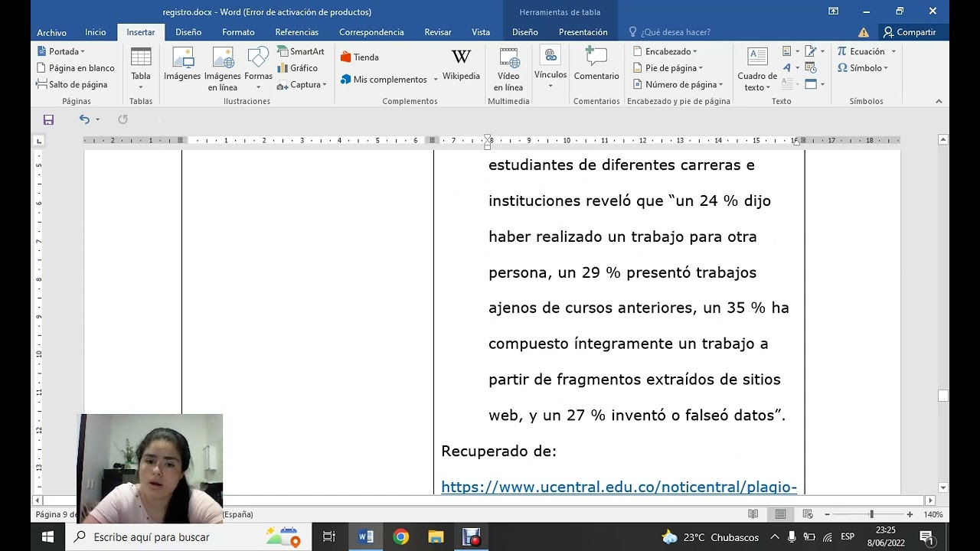Open Mis complementos add-ins
Viewport: 980px width, 551px height.
point(384,80)
